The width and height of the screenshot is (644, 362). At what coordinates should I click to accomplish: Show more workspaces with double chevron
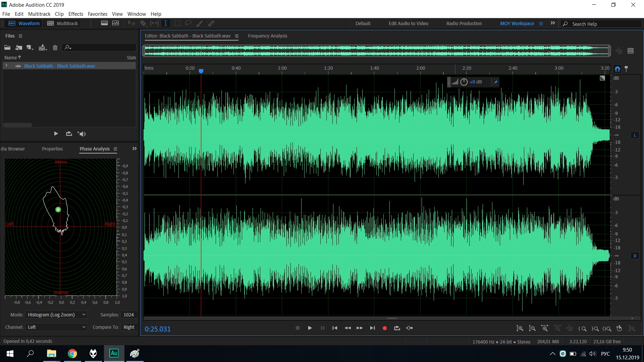[553, 23]
